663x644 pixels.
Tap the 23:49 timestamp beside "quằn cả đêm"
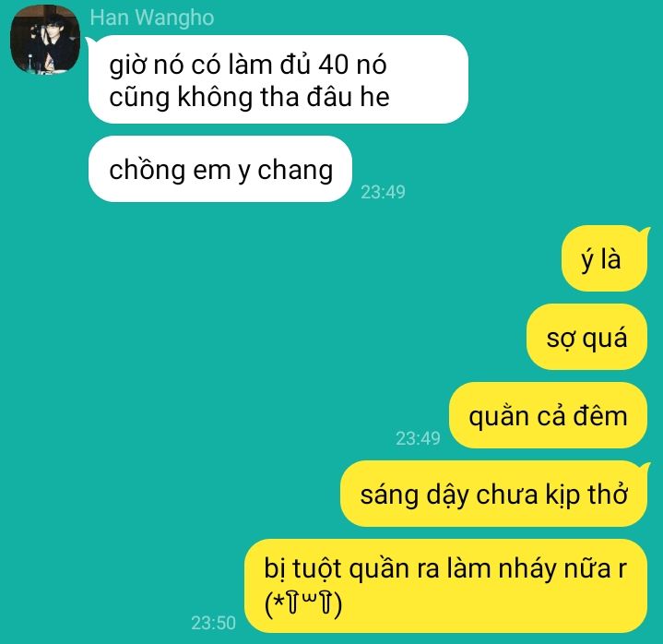pyautogui.click(x=418, y=438)
